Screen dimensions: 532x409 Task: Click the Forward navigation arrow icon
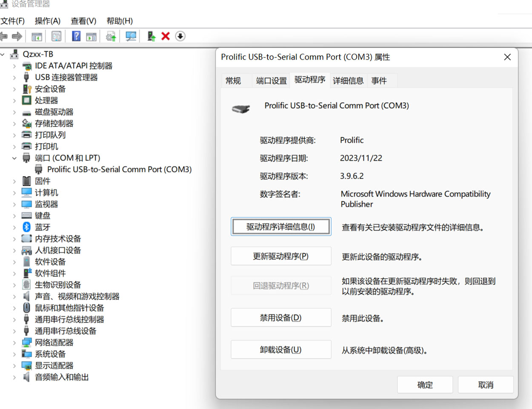click(17, 36)
